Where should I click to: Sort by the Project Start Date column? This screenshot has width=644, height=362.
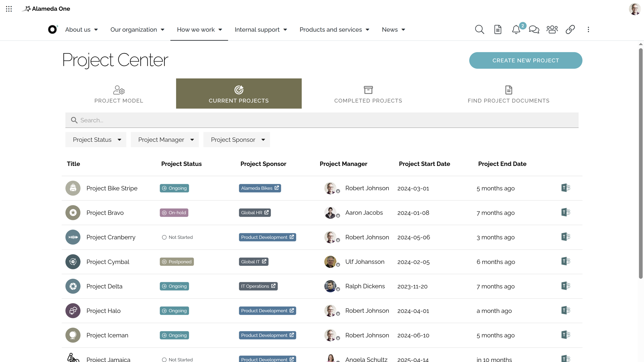point(424,164)
